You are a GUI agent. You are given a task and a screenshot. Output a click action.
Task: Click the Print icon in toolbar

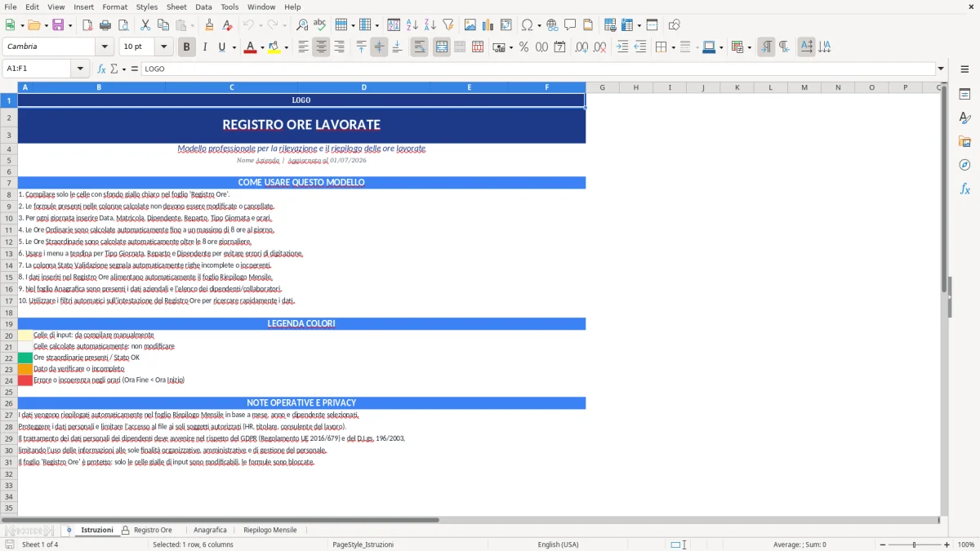tap(106, 25)
